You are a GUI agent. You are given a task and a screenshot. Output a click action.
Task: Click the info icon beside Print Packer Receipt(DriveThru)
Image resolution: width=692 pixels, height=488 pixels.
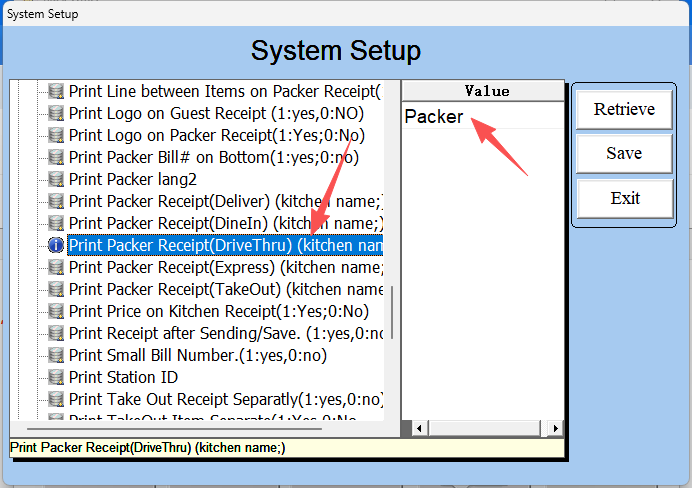coord(56,245)
